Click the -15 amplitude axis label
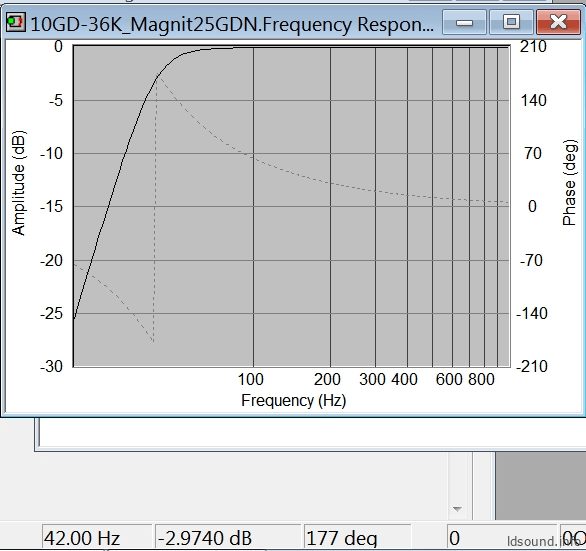586x551 pixels. (x=52, y=206)
